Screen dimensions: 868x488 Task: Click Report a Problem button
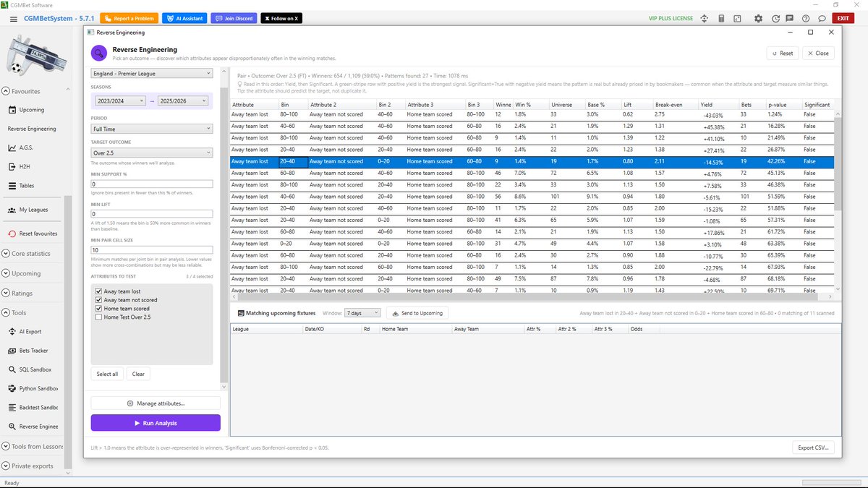tap(129, 18)
